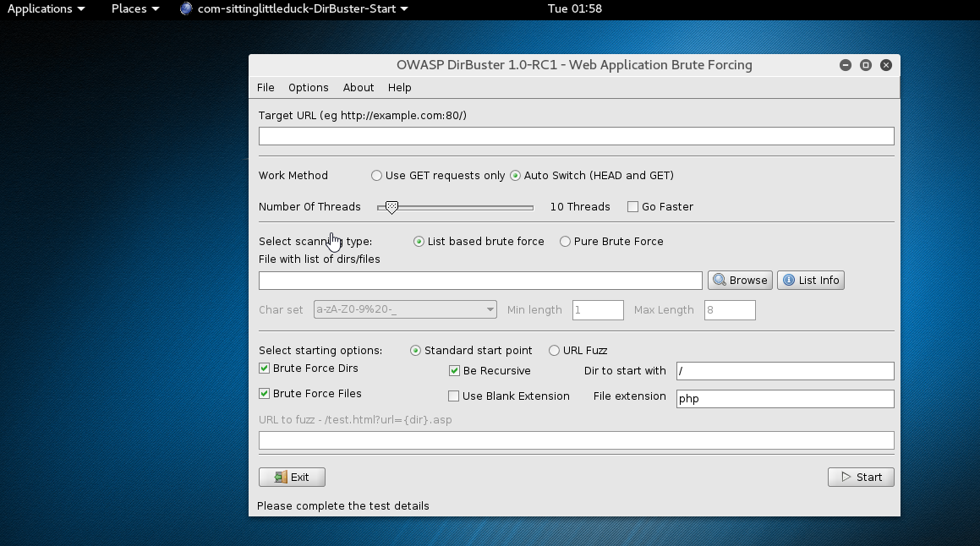Close the DirBuster window

coord(886,65)
